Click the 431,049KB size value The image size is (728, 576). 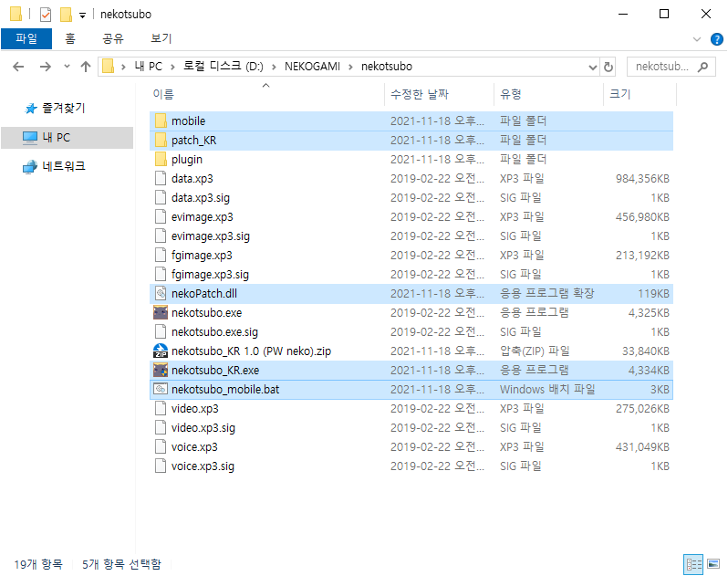click(642, 447)
